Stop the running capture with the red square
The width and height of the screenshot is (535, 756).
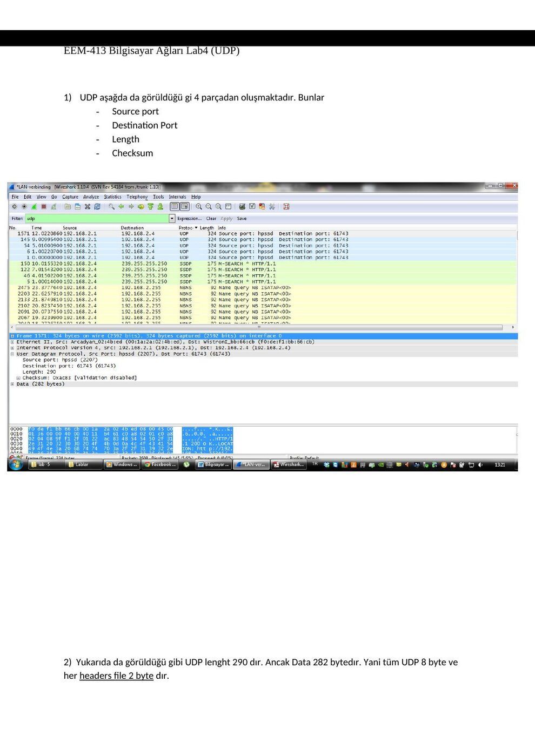44,207
